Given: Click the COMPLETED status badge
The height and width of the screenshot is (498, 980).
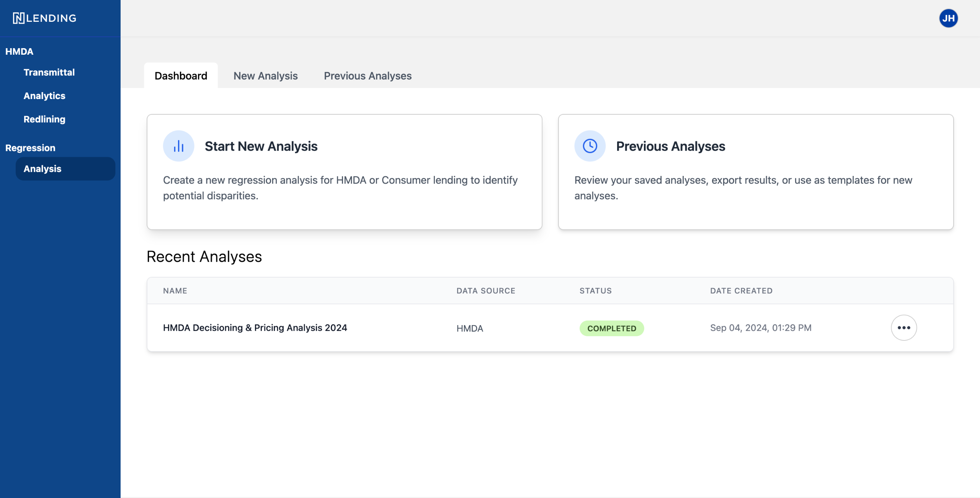Looking at the screenshot, I should click(611, 328).
